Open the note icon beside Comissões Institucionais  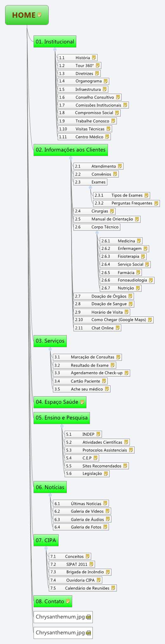click(125, 105)
